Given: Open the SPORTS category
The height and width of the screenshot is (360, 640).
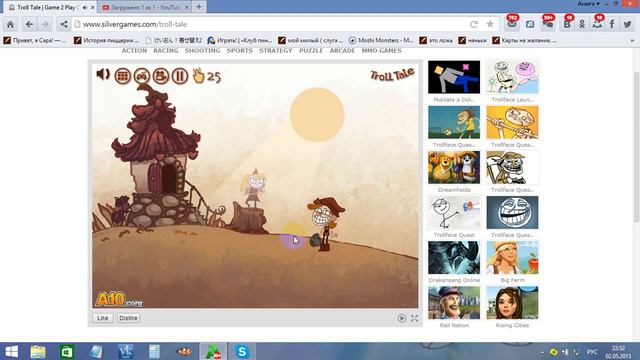Looking at the screenshot, I should coord(240,51).
